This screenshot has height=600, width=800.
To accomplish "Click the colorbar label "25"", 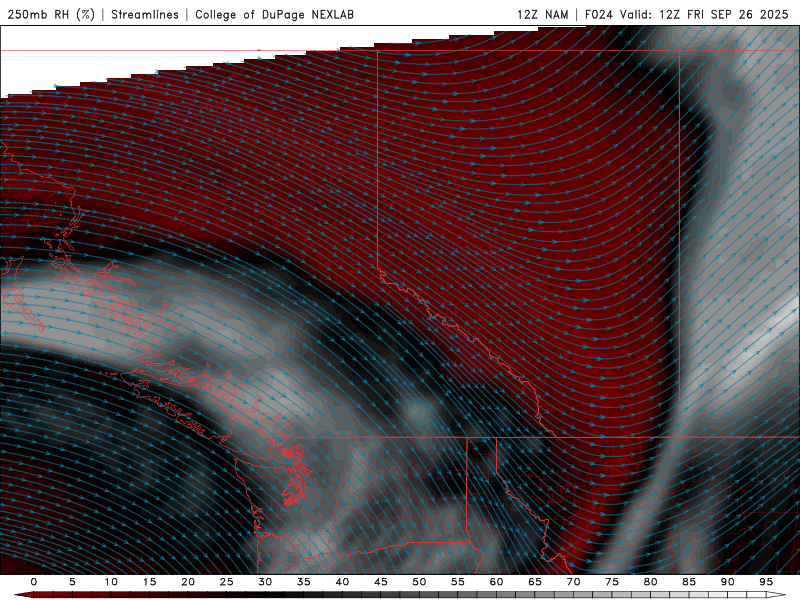I will pos(227,582).
